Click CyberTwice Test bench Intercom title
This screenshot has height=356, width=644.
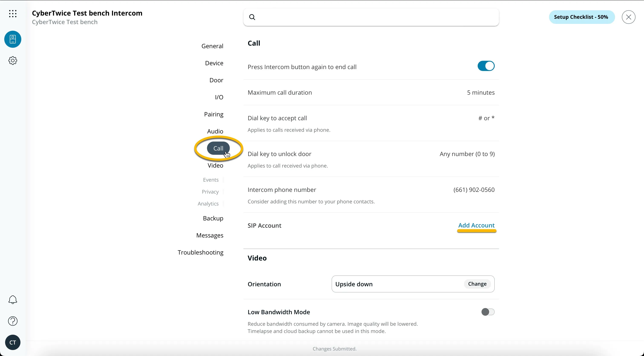pos(87,13)
